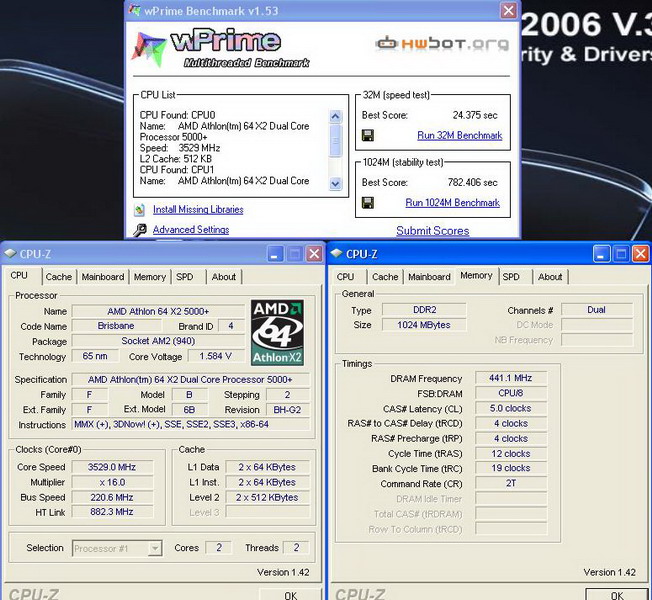The width and height of the screenshot is (652, 600).
Task: Run the 32M Benchmark
Action: pos(459,136)
